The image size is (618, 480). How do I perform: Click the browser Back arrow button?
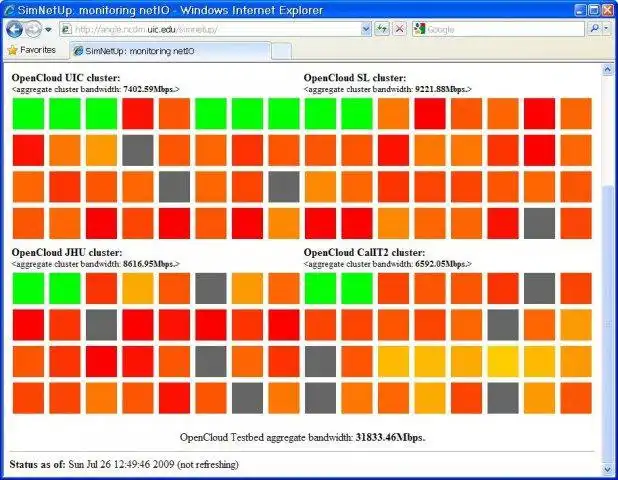(x=14, y=29)
